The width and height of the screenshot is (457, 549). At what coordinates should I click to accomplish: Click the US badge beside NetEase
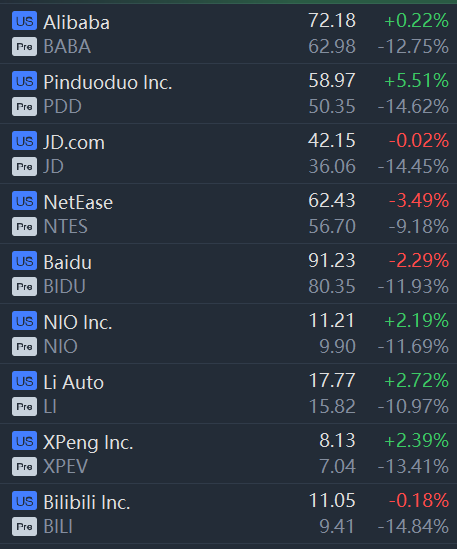[x=25, y=201]
